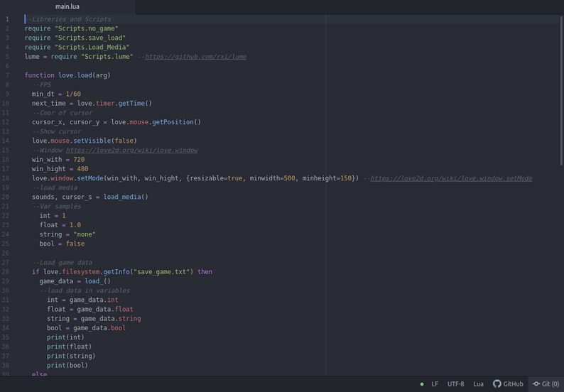Click the --load media comment
Image resolution: width=564 pixels, height=392 pixels.
tap(55, 187)
